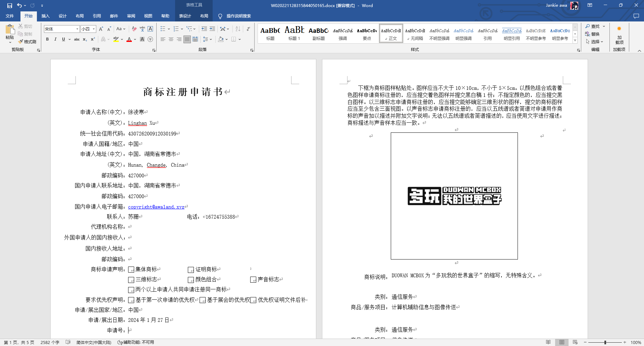Click the Sort icon
644x346 pixels.
click(x=238, y=29)
